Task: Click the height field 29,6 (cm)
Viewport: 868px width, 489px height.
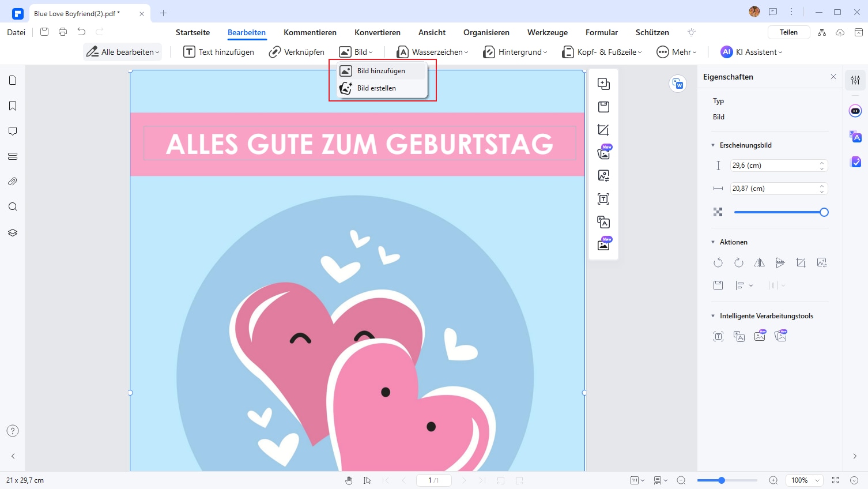Action: (x=779, y=165)
